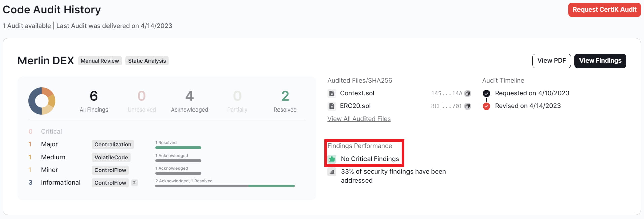644x219 pixels.
Task: Click the red checkmark Revised timeline icon
Action: coord(486,106)
